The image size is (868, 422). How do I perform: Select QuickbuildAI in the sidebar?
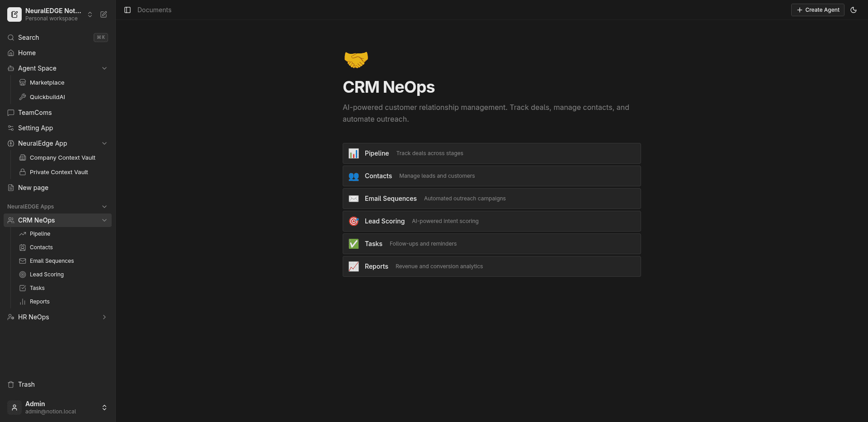click(x=47, y=97)
